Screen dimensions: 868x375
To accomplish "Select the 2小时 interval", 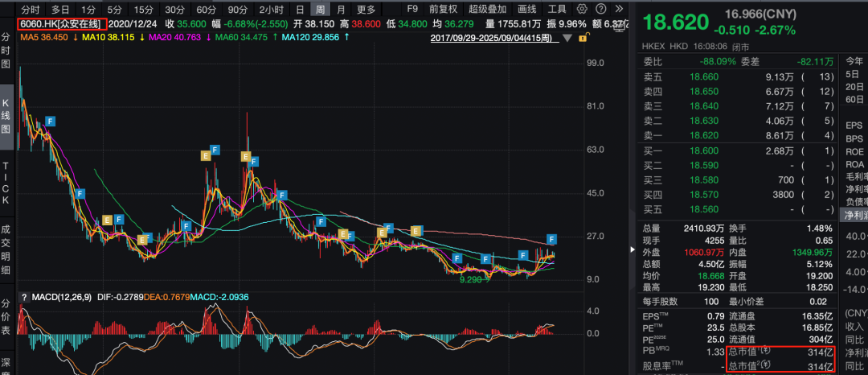I will [x=271, y=9].
